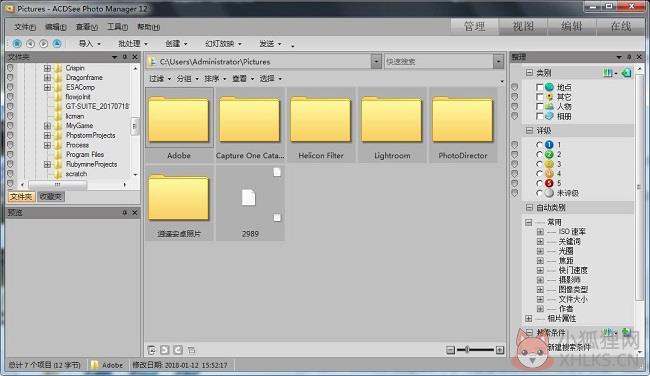Check the 人物 category checkbox
650x376 pixels.
click(x=539, y=107)
